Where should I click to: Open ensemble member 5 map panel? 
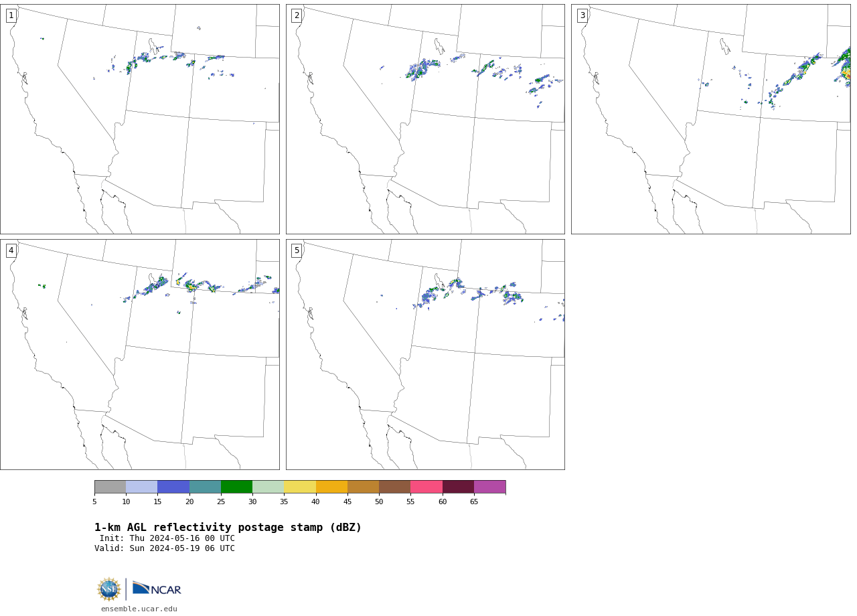click(425, 354)
